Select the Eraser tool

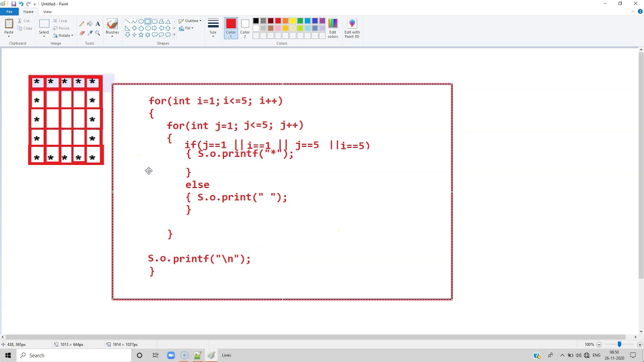point(82,33)
